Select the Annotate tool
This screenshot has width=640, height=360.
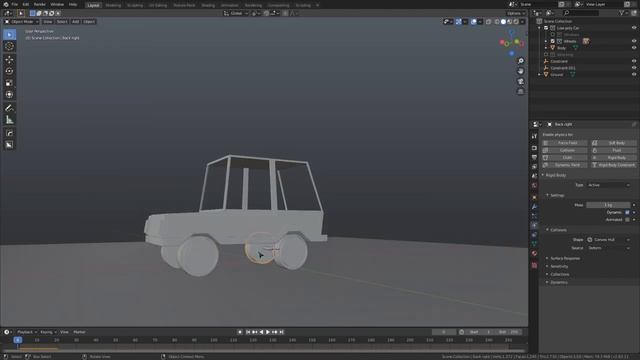point(9,108)
